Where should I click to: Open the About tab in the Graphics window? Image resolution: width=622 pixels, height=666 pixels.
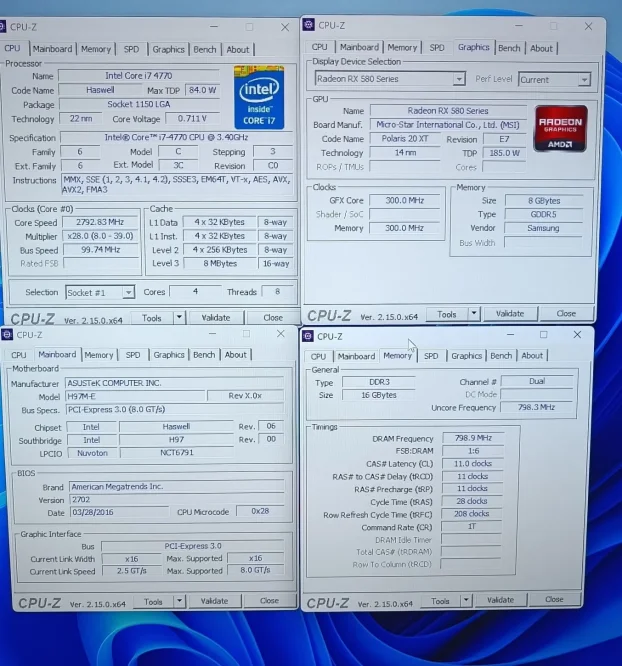point(541,48)
